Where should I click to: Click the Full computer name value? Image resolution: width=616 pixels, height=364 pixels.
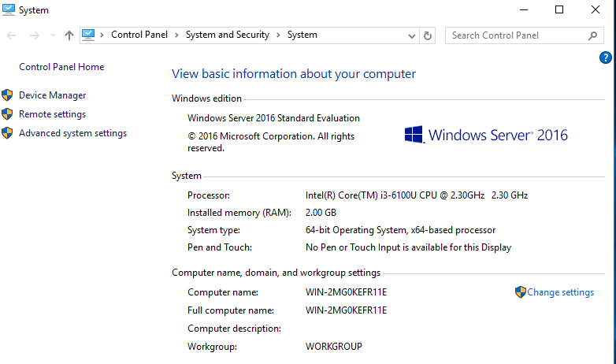tap(346, 310)
